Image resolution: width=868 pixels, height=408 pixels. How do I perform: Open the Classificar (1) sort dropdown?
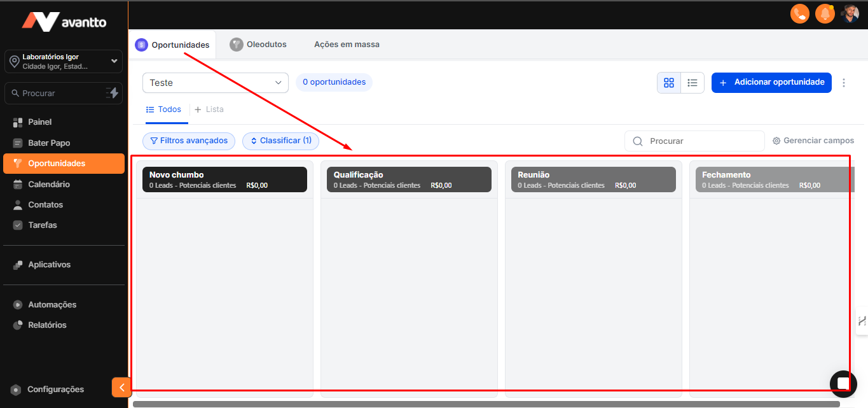coord(280,141)
